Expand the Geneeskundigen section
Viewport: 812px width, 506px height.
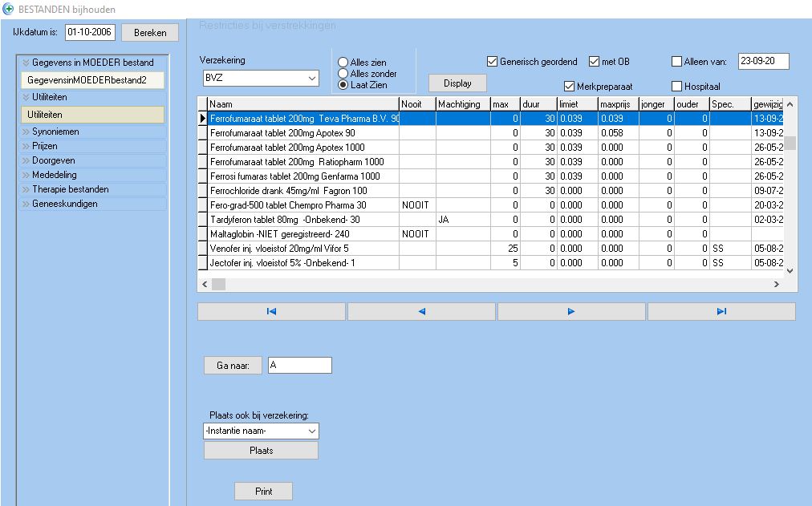click(x=93, y=204)
